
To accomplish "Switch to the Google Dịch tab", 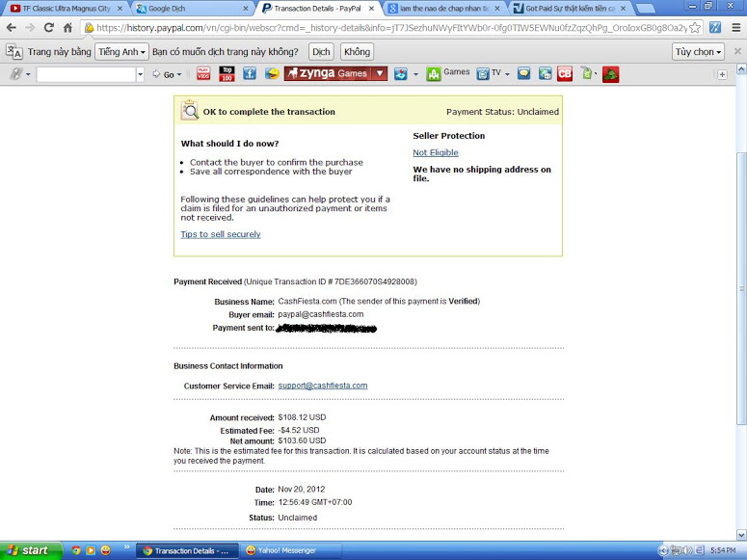I will [x=193, y=9].
